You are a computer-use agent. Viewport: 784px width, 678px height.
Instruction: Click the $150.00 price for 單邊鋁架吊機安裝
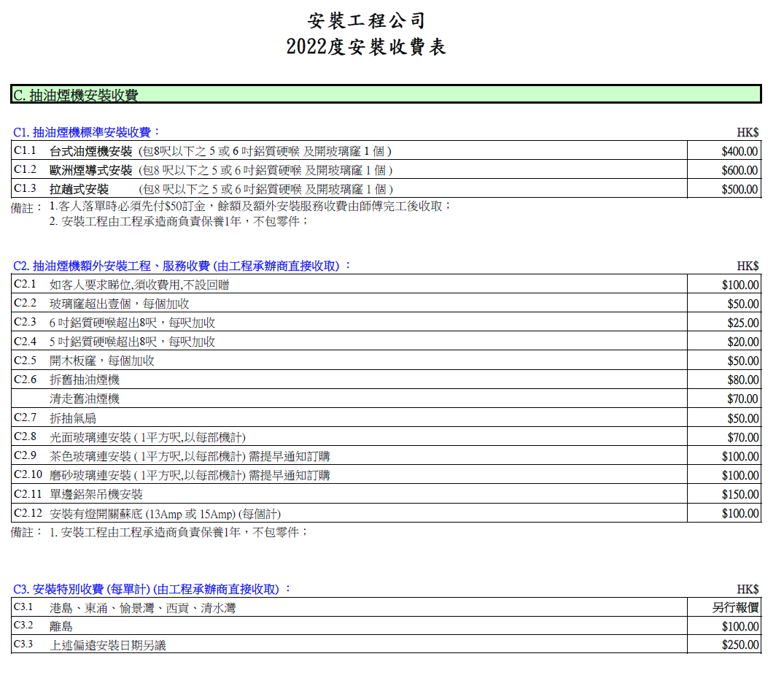[739, 495]
